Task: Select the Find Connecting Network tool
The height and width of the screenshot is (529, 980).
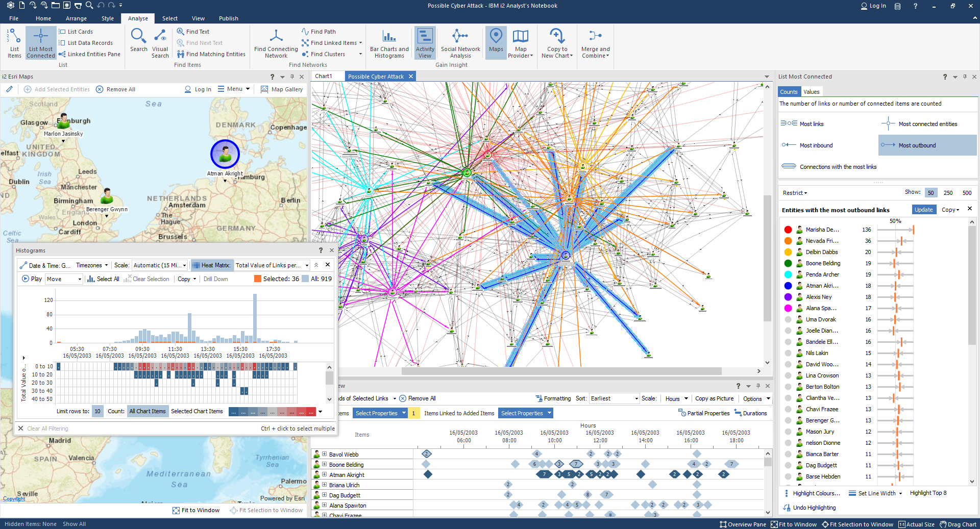Action: click(275, 43)
